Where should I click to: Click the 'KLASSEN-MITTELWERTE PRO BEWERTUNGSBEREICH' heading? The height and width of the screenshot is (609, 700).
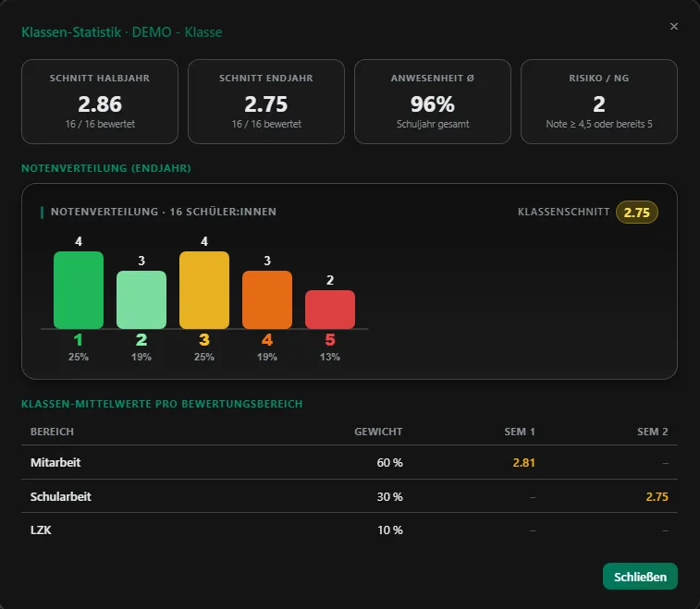[x=162, y=404]
